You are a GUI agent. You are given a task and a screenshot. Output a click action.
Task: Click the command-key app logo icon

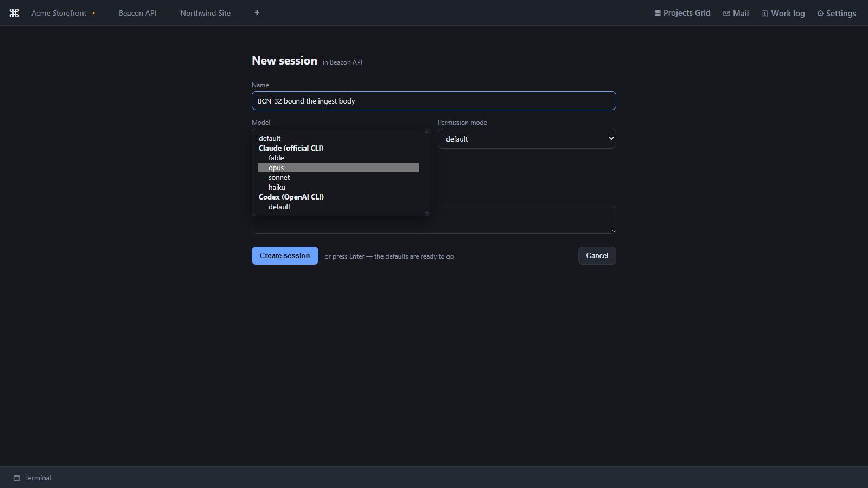pyautogui.click(x=15, y=13)
